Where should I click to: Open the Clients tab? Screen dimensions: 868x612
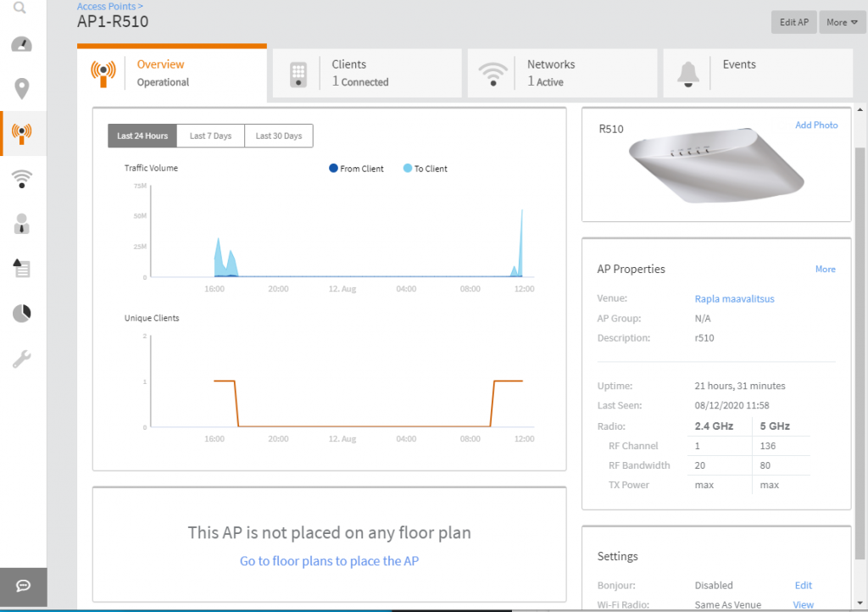(x=366, y=73)
